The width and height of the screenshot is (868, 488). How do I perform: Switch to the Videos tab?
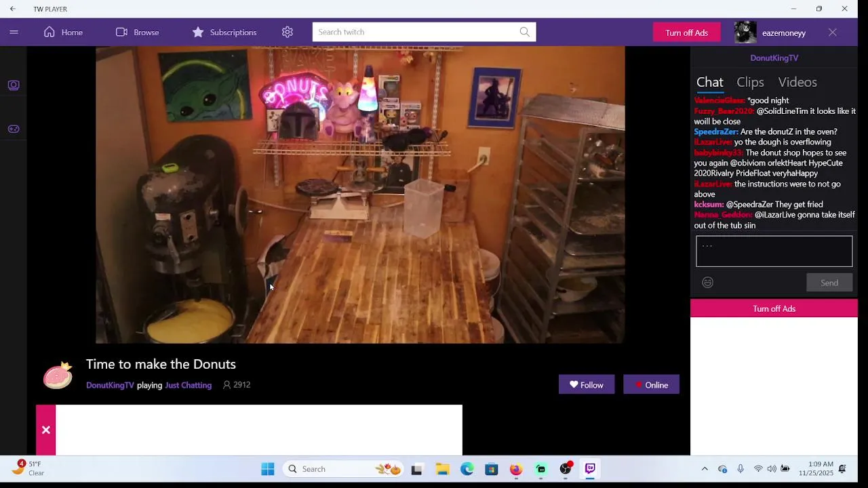click(x=797, y=82)
